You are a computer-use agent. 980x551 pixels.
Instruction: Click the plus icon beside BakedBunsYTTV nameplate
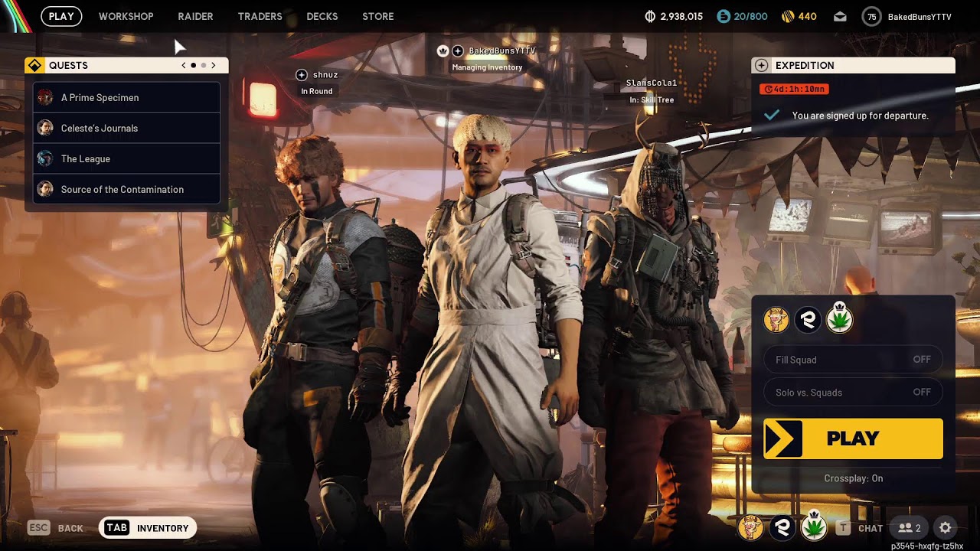pyautogui.click(x=458, y=51)
